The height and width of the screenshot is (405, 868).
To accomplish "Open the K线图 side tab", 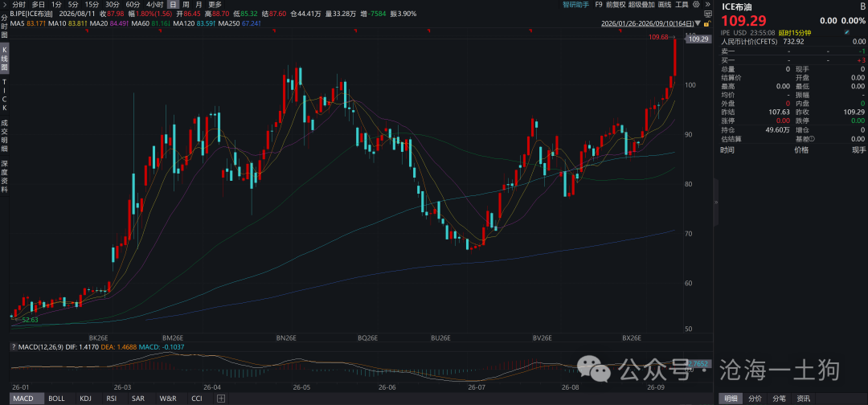I will (5, 58).
